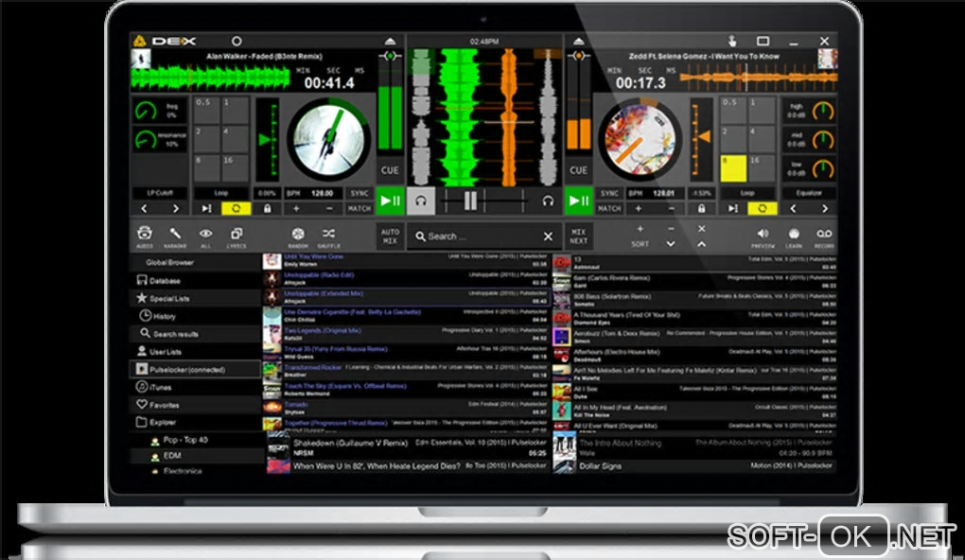The height and width of the screenshot is (560, 965).
Task: Focus the track Search field
Action: point(477,236)
